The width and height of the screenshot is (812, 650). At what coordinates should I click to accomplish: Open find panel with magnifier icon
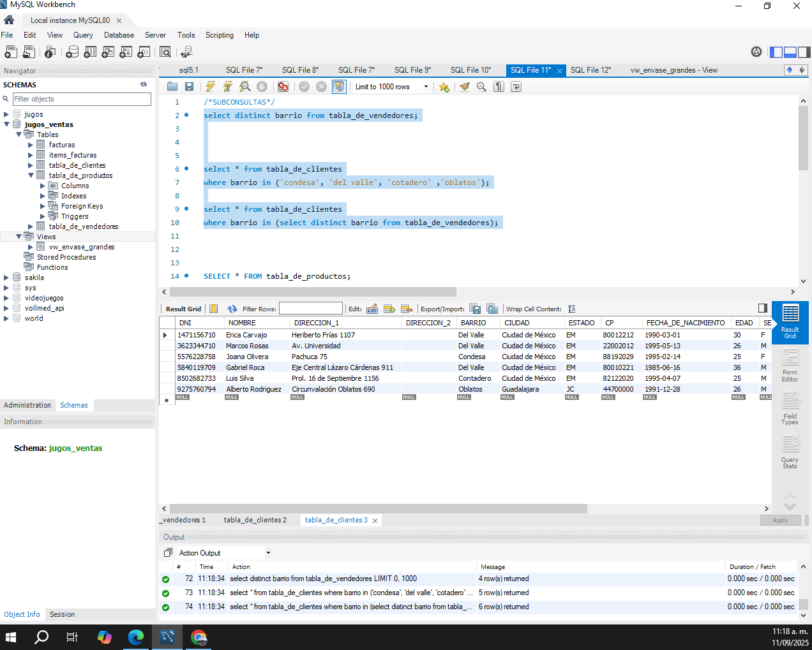click(x=481, y=87)
